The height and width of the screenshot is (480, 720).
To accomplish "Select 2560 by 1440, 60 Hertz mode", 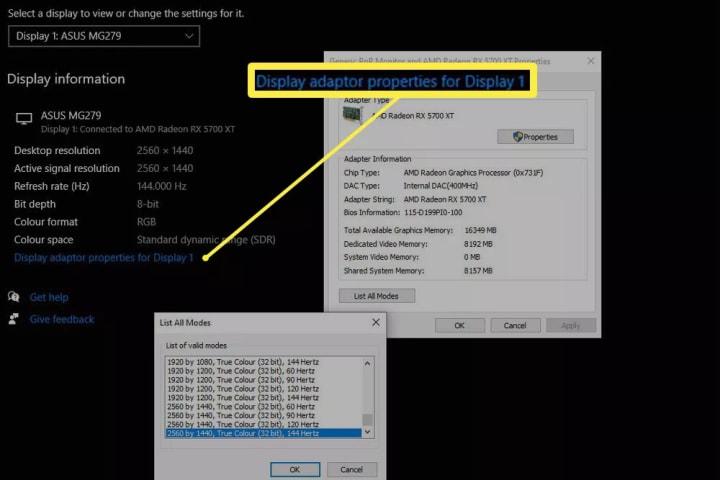I will pos(264,407).
